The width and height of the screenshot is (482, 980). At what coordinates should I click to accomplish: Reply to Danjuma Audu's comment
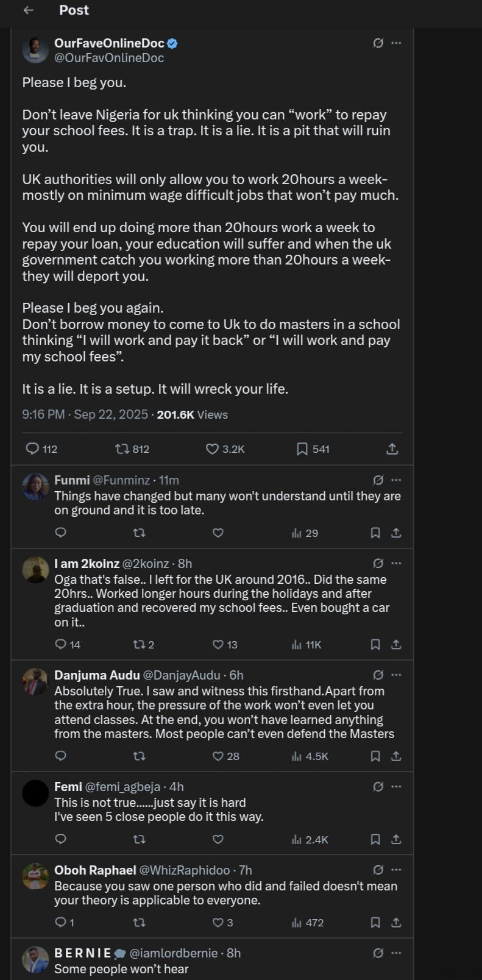[x=60, y=756]
